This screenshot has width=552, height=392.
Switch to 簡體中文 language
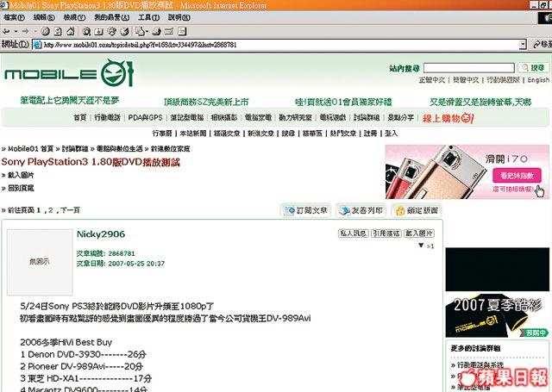click(x=466, y=80)
